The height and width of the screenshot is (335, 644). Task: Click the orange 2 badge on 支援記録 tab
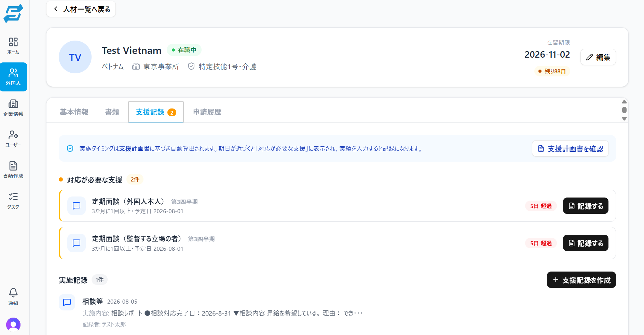(x=172, y=112)
